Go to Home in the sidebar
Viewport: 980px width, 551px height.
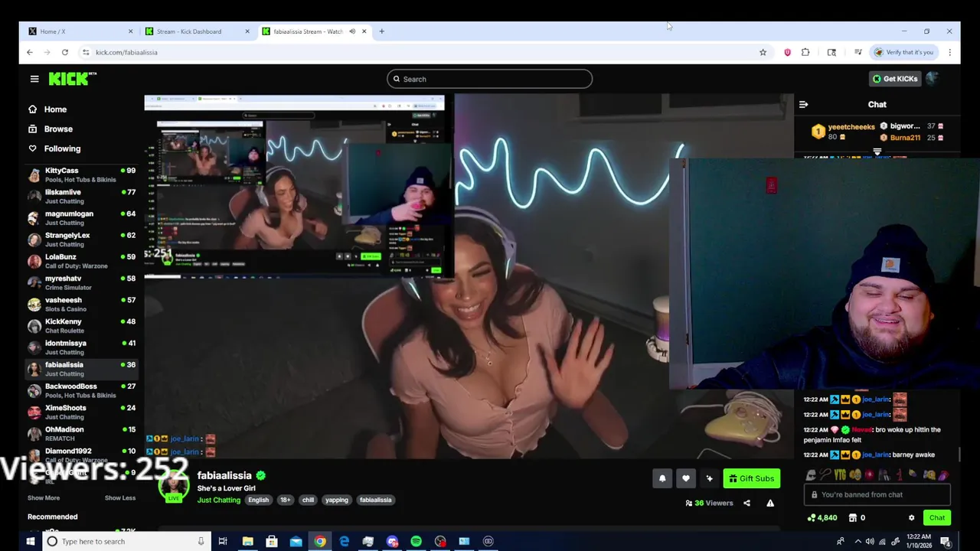[47, 109]
